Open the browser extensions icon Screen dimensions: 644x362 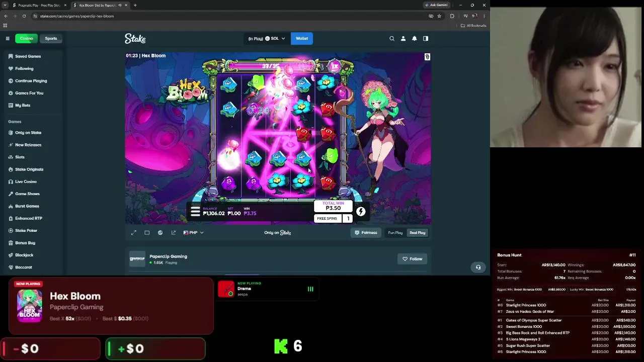452,16
